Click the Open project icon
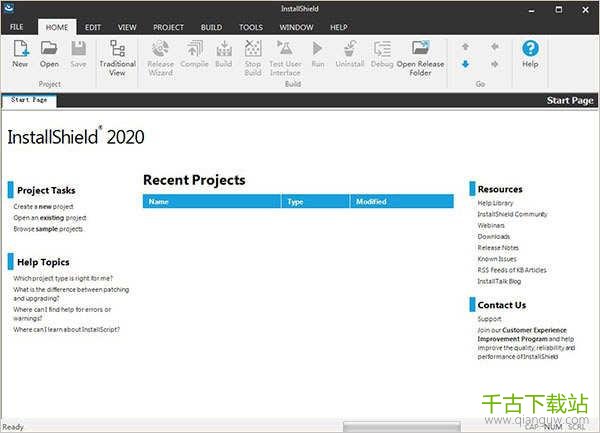The width and height of the screenshot is (600, 433). point(49,51)
